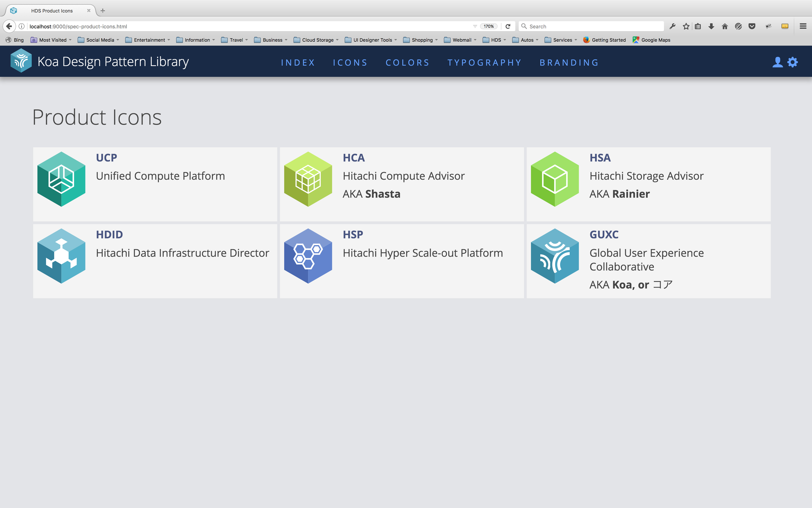Expand the Entertainment bookmarks folder
Image resolution: width=812 pixels, height=508 pixels.
[x=148, y=40]
